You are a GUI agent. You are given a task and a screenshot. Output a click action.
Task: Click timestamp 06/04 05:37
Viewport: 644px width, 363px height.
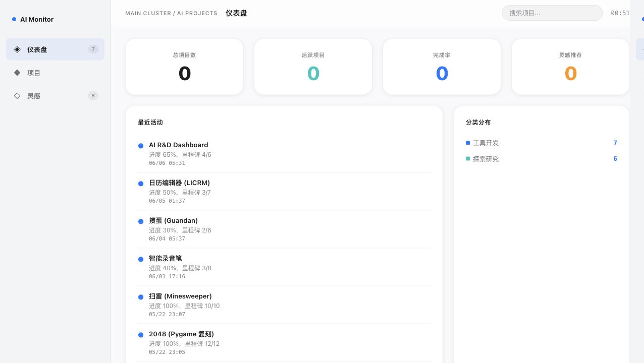point(167,238)
